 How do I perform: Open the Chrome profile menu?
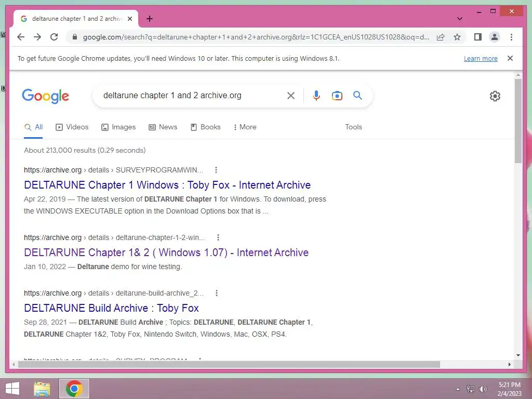click(x=495, y=37)
